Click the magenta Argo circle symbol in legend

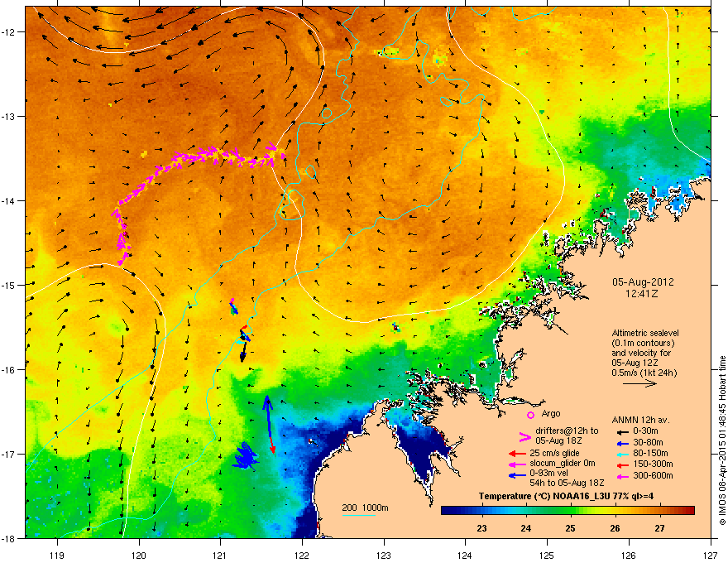pyautogui.click(x=530, y=415)
